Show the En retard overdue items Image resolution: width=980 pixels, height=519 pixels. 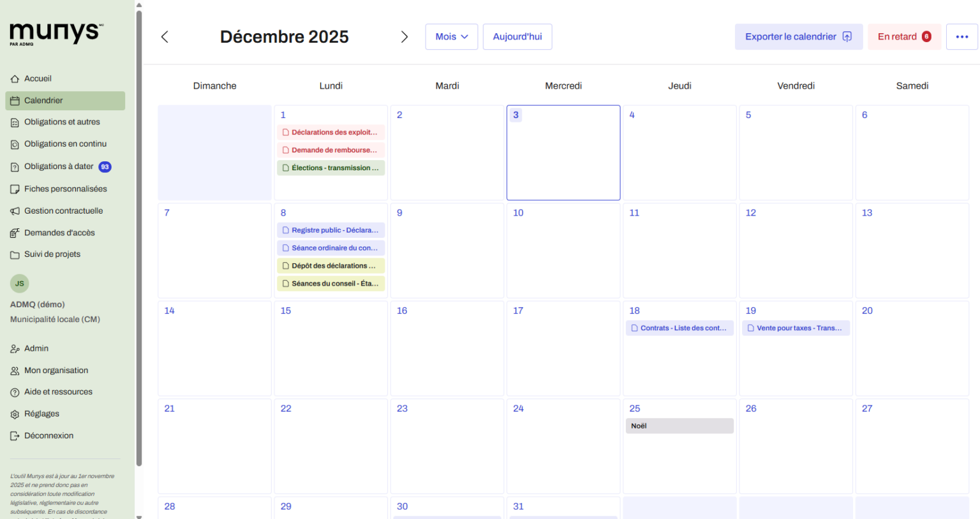point(903,37)
